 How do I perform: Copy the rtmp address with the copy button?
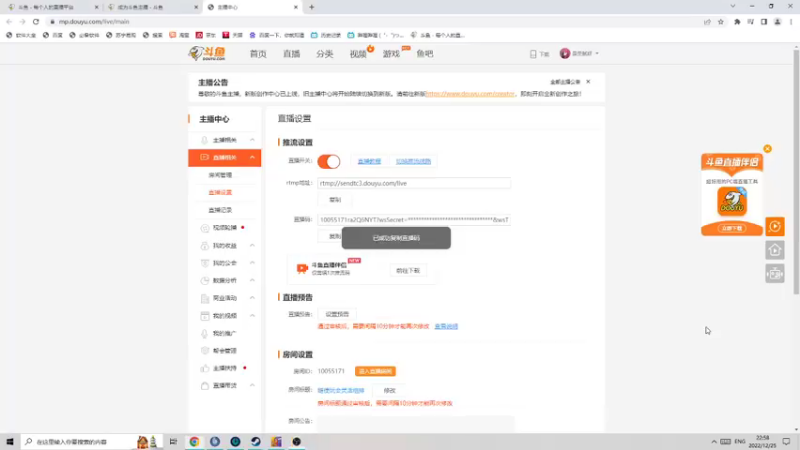(335, 200)
